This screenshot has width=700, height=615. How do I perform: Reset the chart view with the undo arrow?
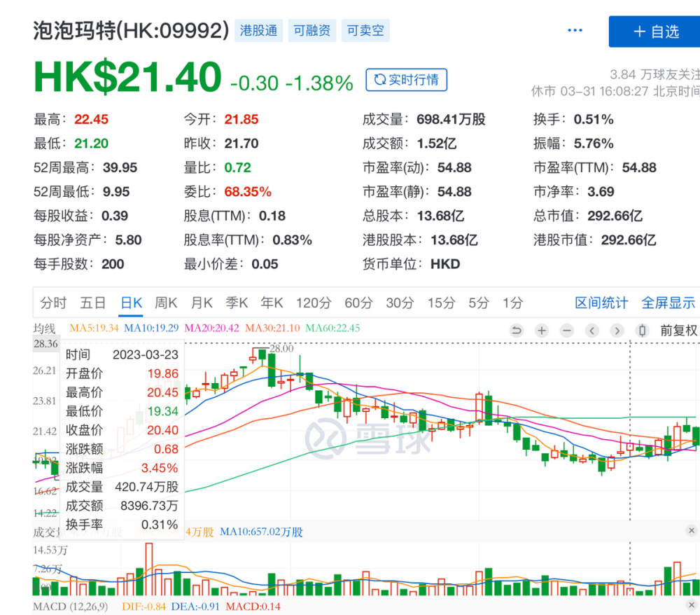(517, 331)
